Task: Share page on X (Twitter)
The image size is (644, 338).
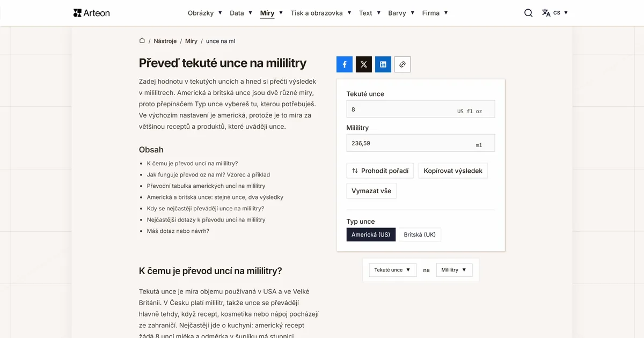Action: point(364,64)
